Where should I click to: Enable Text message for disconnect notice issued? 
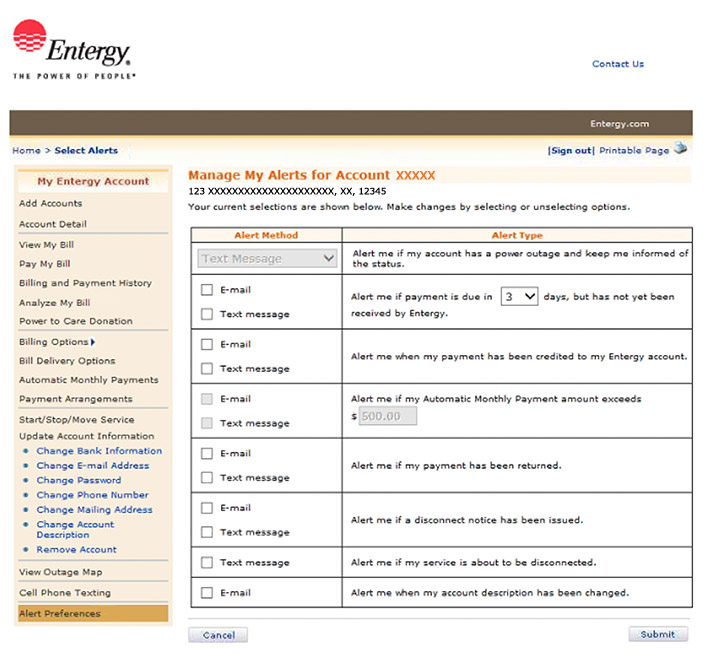(207, 532)
